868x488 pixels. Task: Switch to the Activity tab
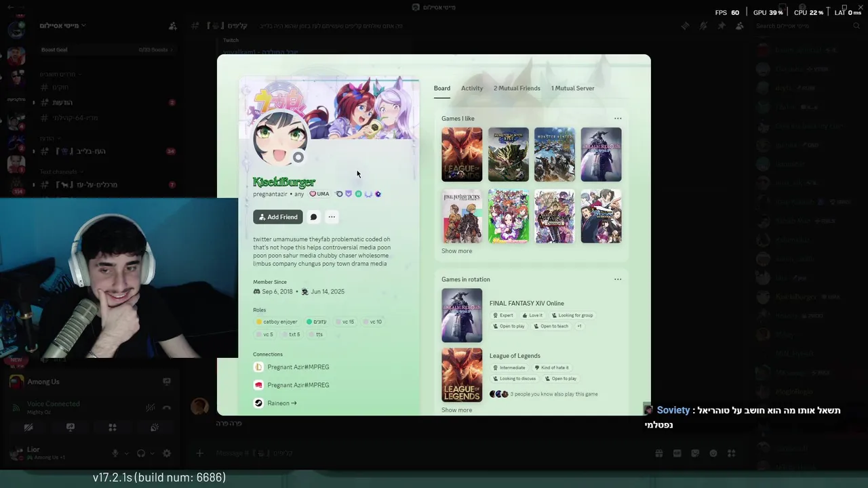tap(472, 88)
